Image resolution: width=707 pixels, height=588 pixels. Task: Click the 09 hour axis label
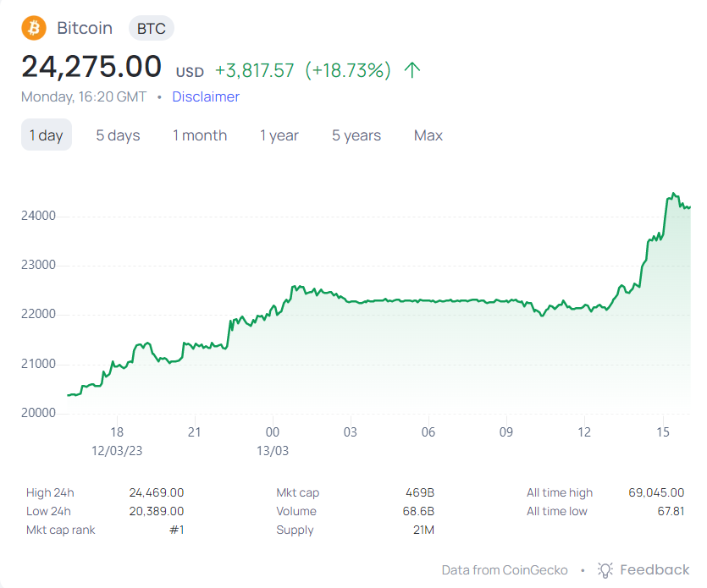pyautogui.click(x=505, y=432)
